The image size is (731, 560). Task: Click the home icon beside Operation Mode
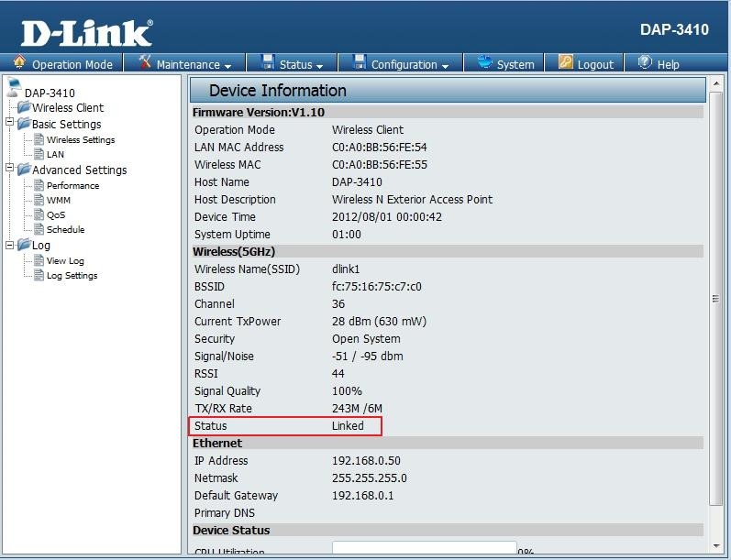click(x=19, y=63)
